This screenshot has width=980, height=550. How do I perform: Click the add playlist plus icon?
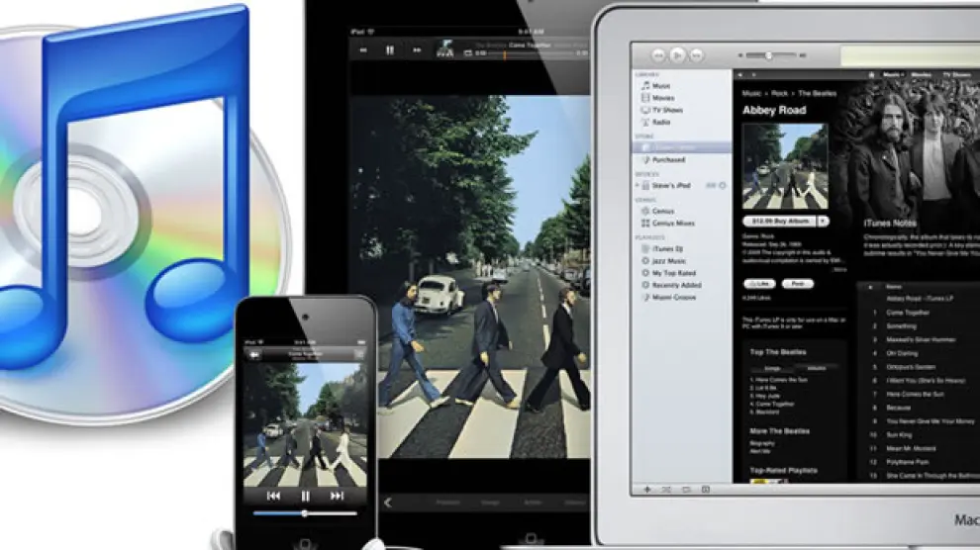click(647, 489)
